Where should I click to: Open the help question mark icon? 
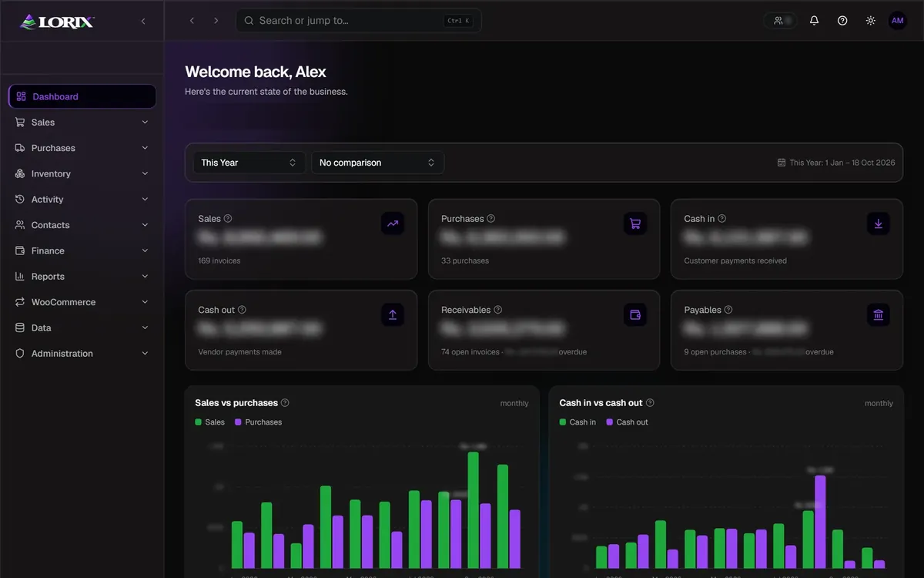tap(842, 21)
